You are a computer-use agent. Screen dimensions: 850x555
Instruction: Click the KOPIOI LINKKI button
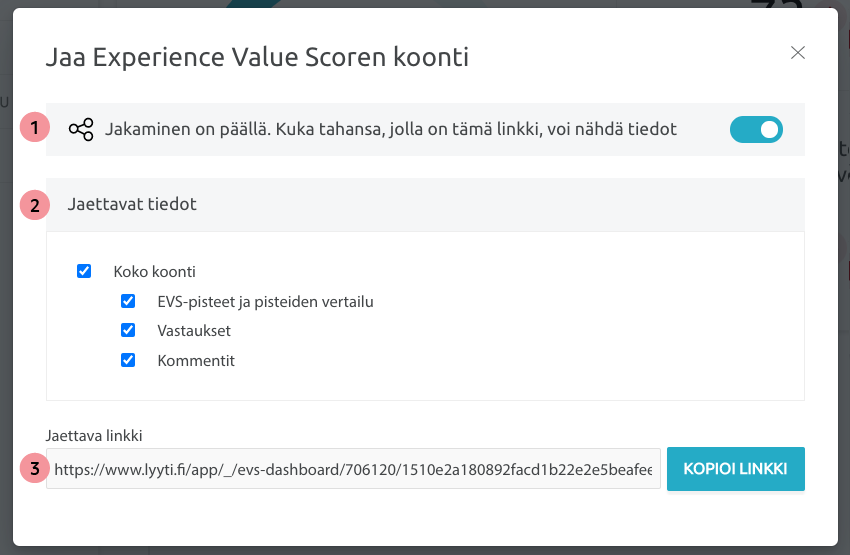click(736, 469)
